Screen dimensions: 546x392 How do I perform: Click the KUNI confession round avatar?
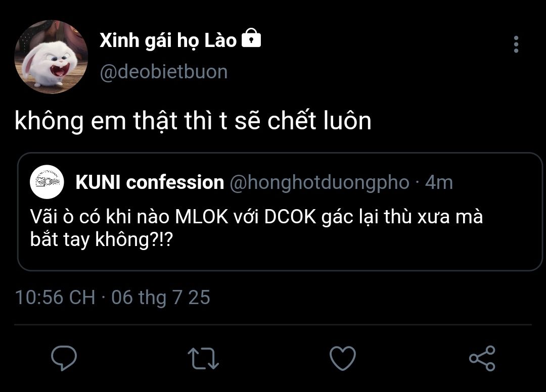pos(47,182)
